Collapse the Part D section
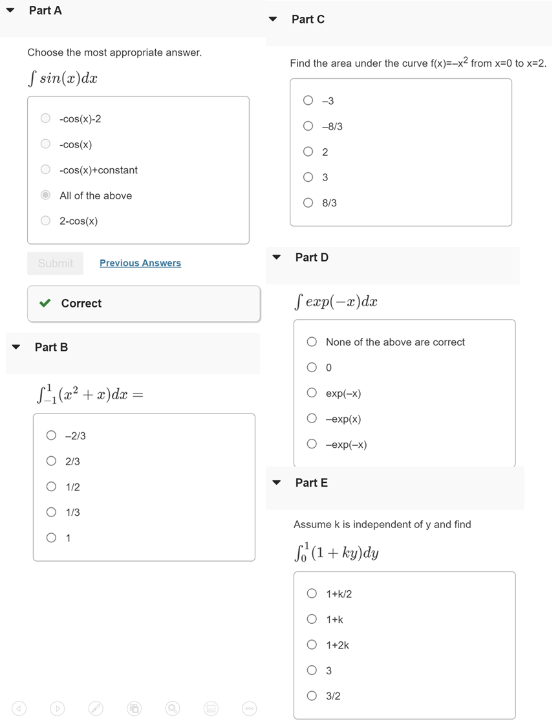The height and width of the screenshot is (728, 560). 276,256
